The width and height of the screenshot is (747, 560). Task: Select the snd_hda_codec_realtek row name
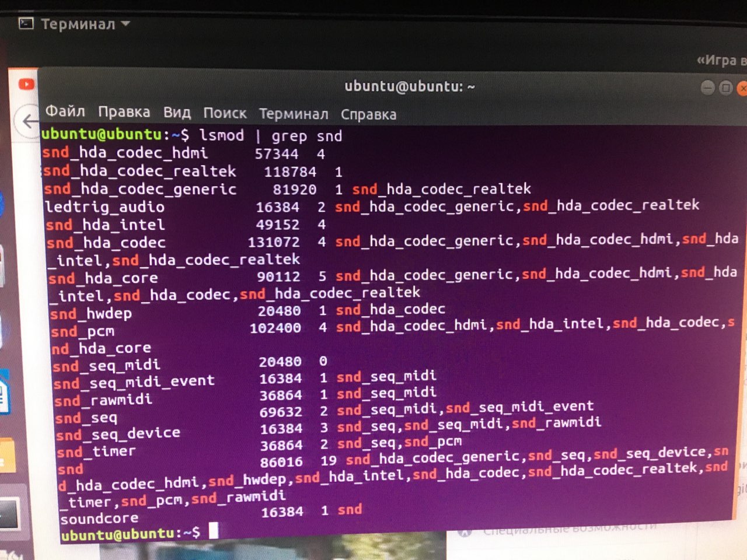tap(139, 171)
